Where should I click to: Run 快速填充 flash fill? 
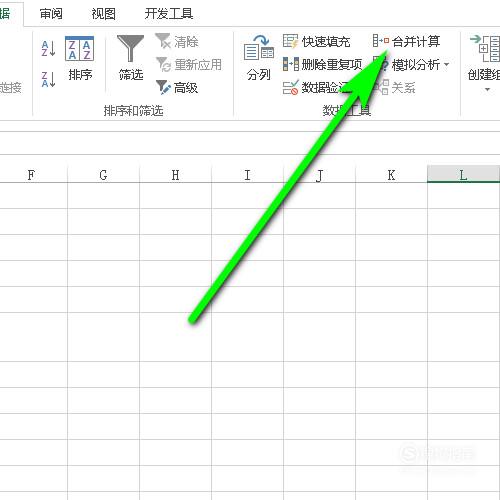(x=316, y=41)
